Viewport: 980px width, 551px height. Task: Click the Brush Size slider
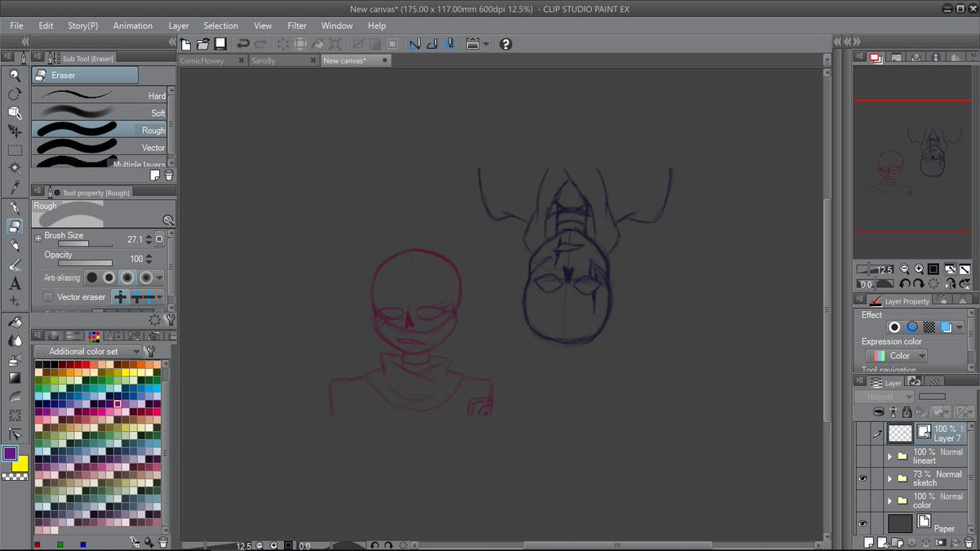[x=85, y=243]
